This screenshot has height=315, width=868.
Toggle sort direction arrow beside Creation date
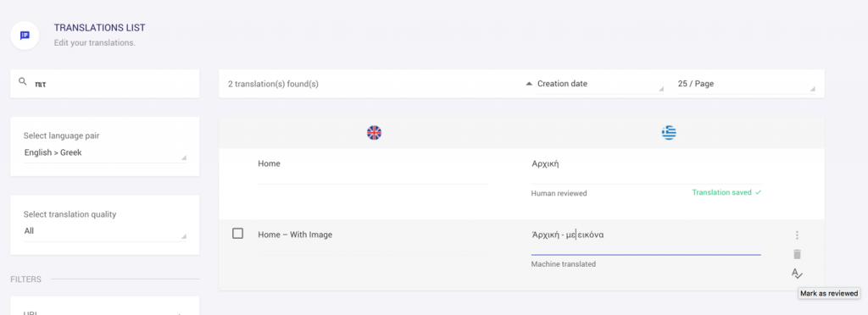[529, 84]
